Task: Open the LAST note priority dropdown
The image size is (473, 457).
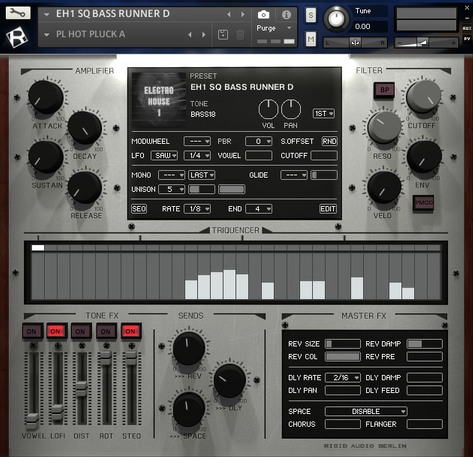Action: point(202,175)
